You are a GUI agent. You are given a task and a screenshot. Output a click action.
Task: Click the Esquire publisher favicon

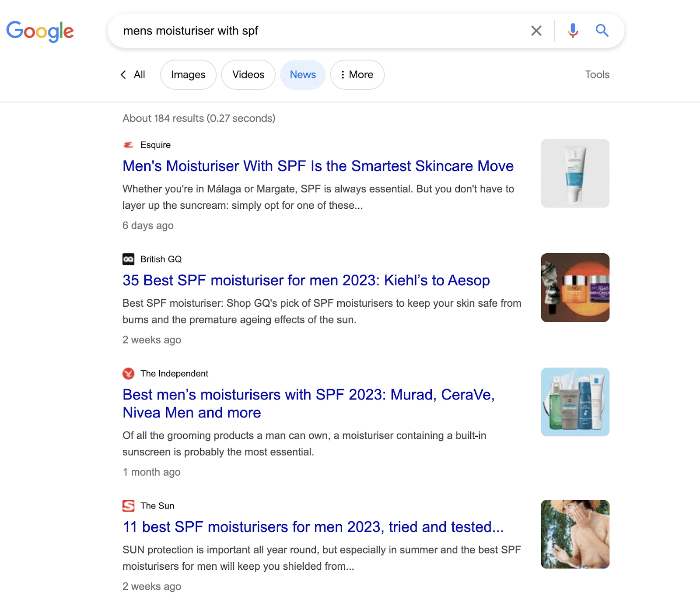(x=128, y=144)
